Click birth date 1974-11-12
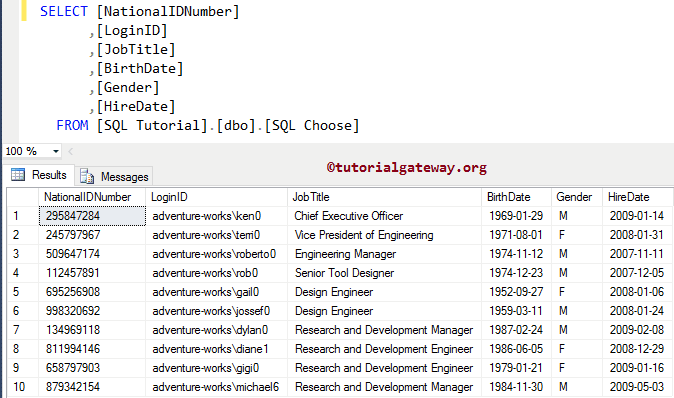Screen dimensions: 674x398 pyautogui.click(x=516, y=254)
